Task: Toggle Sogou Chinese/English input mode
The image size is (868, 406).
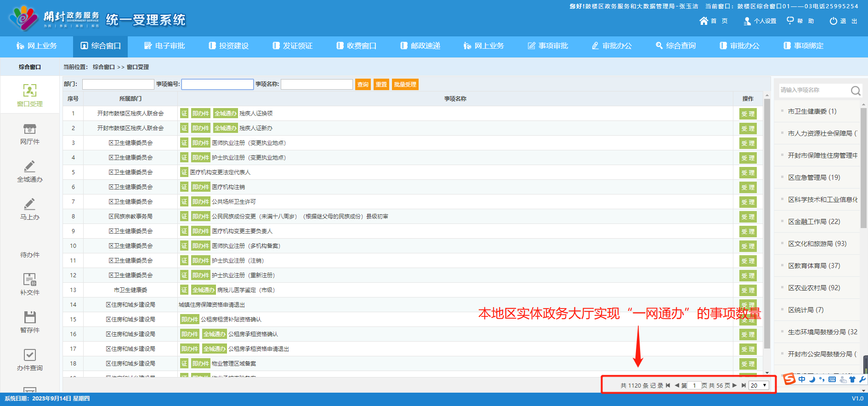Action: pos(802,379)
